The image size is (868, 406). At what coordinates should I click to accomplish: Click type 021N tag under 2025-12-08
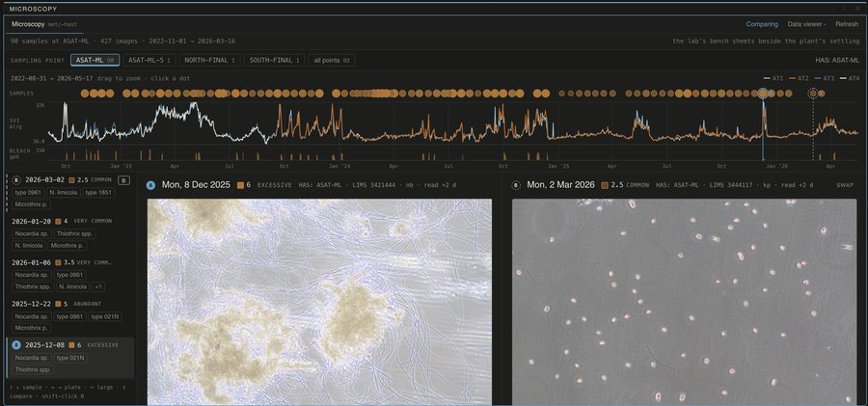coord(70,358)
